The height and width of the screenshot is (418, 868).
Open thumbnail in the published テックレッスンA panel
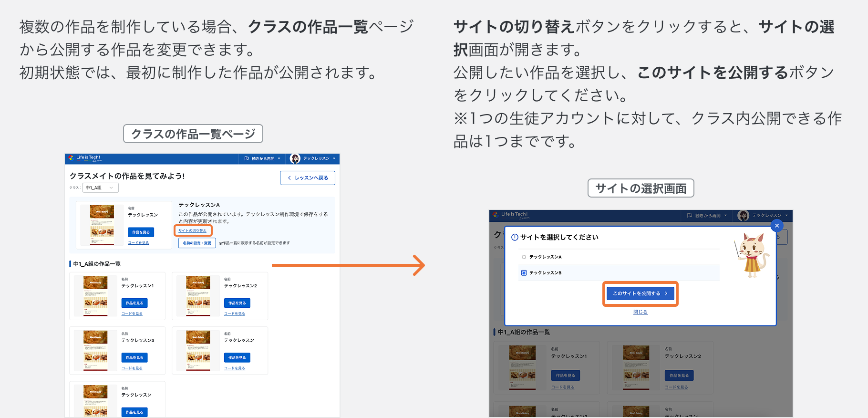point(102,225)
